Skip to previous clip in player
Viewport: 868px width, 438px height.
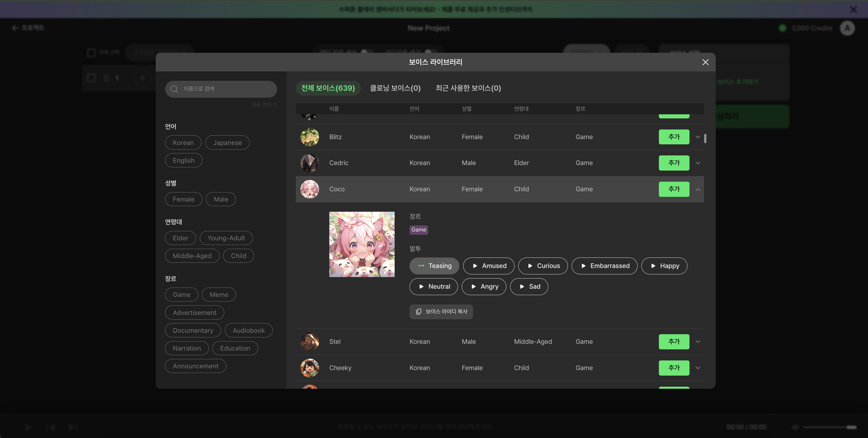pos(51,427)
